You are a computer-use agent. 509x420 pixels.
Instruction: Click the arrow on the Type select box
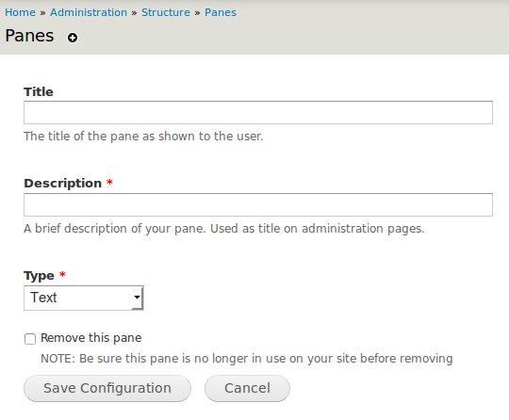point(138,298)
